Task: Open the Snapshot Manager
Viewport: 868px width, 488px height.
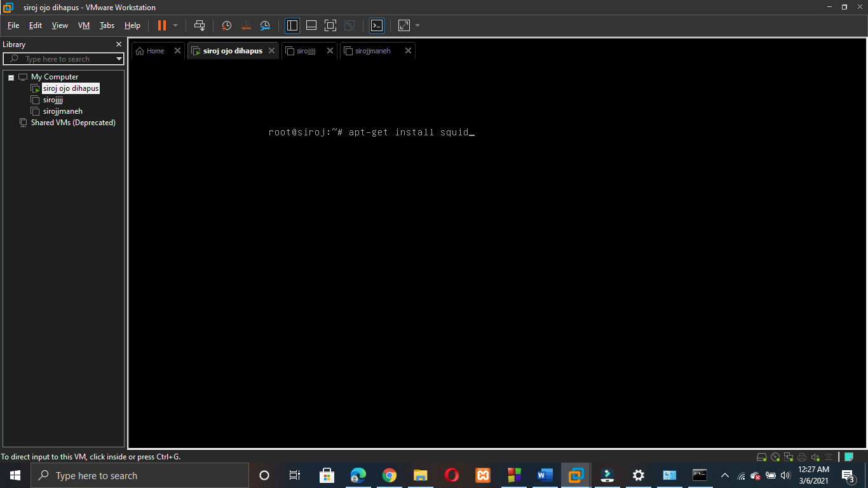Action: click(265, 25)
